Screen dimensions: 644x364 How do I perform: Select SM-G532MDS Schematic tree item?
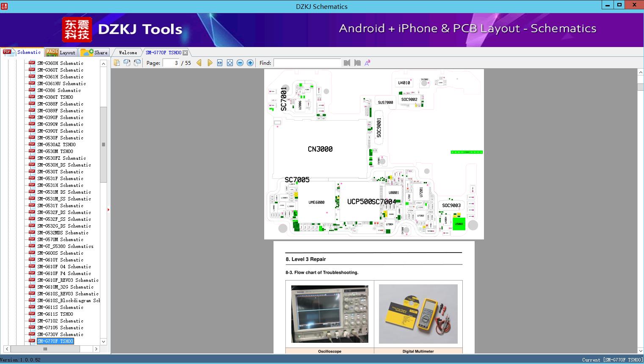(x=63, y=233)
